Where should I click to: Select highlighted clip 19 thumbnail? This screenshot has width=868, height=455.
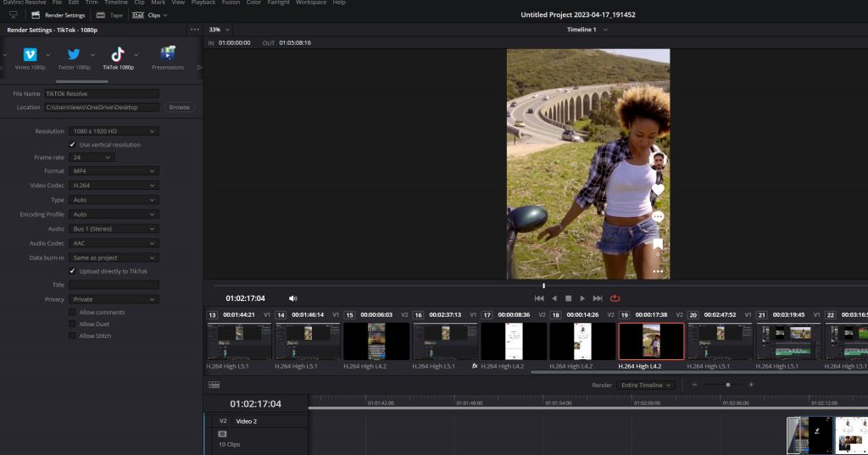click(x=651, y=341)
